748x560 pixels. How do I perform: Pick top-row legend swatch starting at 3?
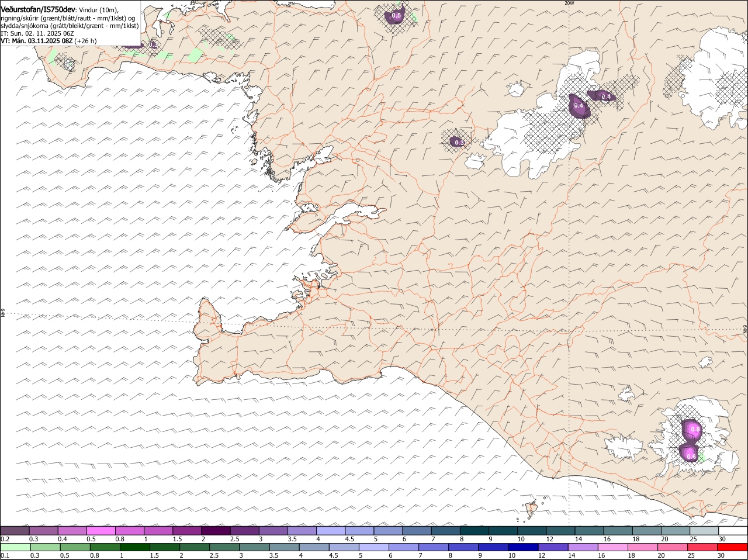[x=273, y=531]
